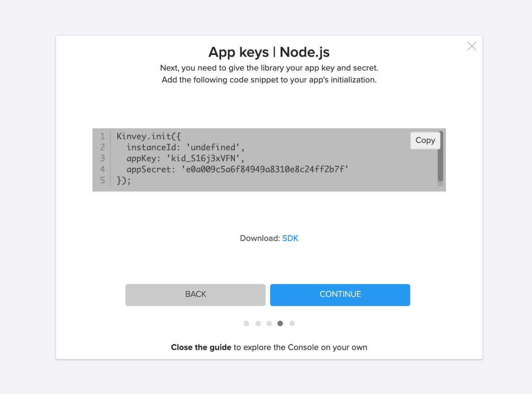Click the Kinvey.init({ code line

pyautogui.click(x=144, y=136)
